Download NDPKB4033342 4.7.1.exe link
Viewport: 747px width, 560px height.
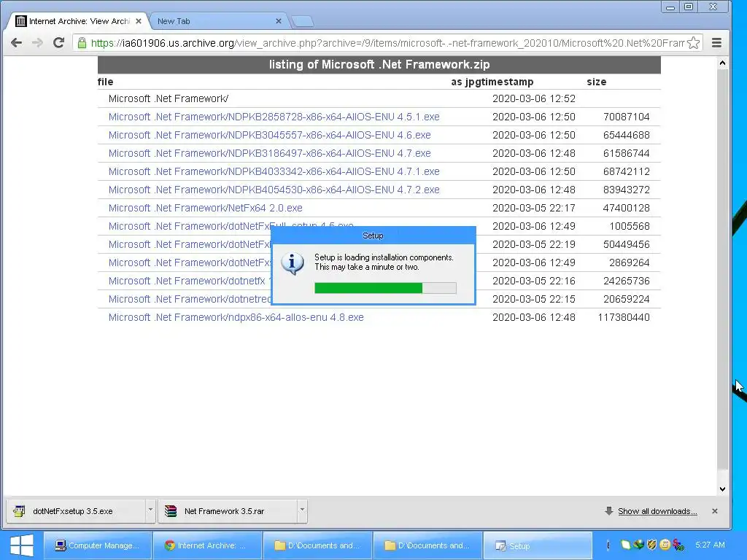click(274, 171)
